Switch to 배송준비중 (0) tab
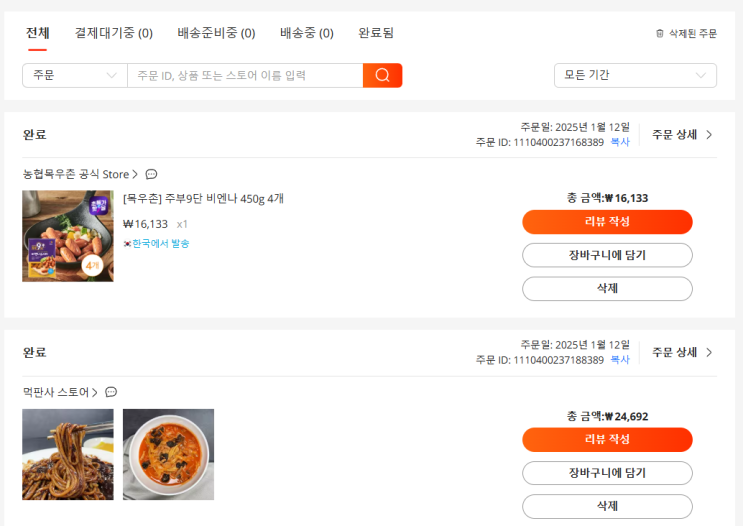743x526 pixels. (216, 33)
